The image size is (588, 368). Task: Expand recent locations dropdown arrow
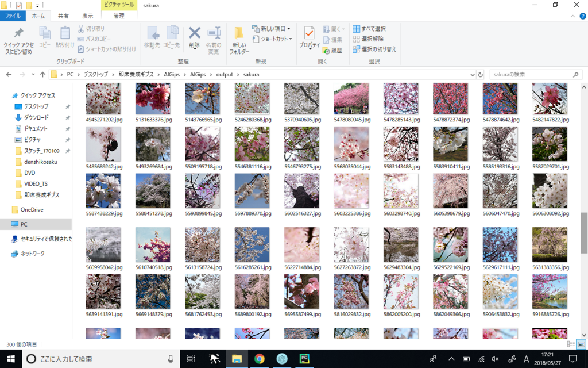coord(33,75)
